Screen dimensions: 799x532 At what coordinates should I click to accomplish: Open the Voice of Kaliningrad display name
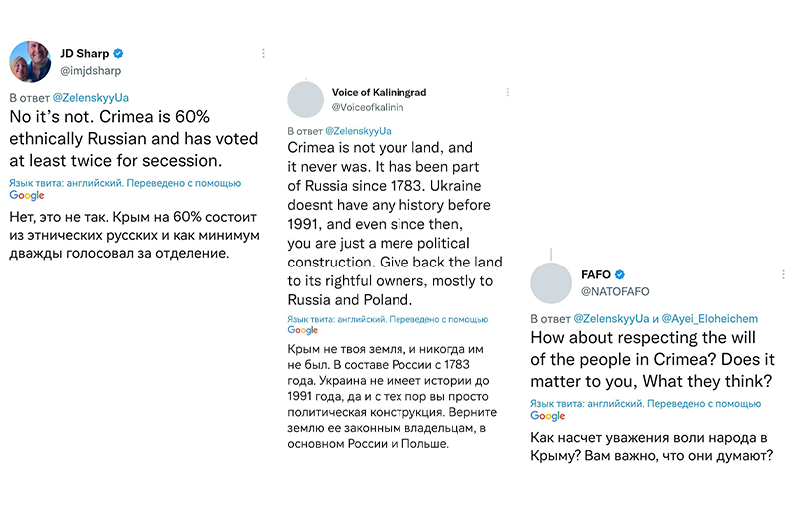click(380, 92)
